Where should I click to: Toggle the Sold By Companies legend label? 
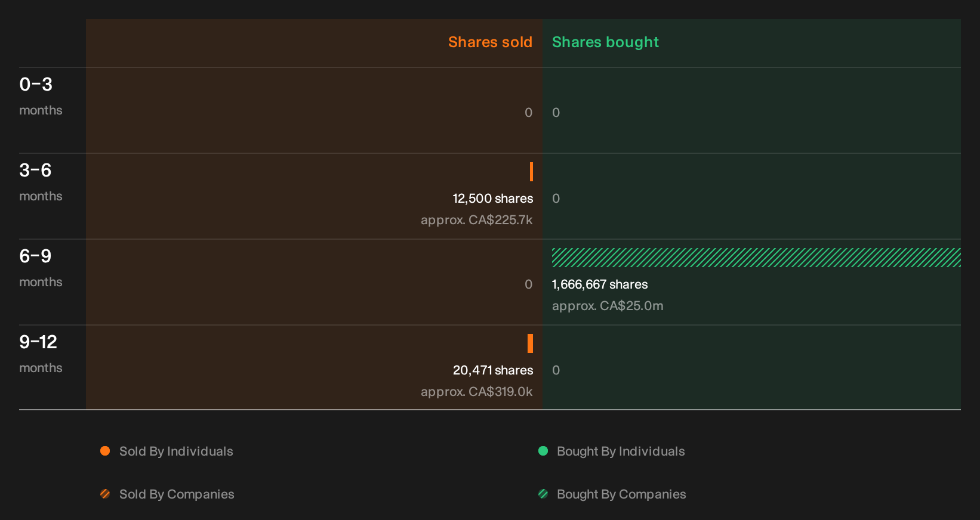[x=177, y=494]
